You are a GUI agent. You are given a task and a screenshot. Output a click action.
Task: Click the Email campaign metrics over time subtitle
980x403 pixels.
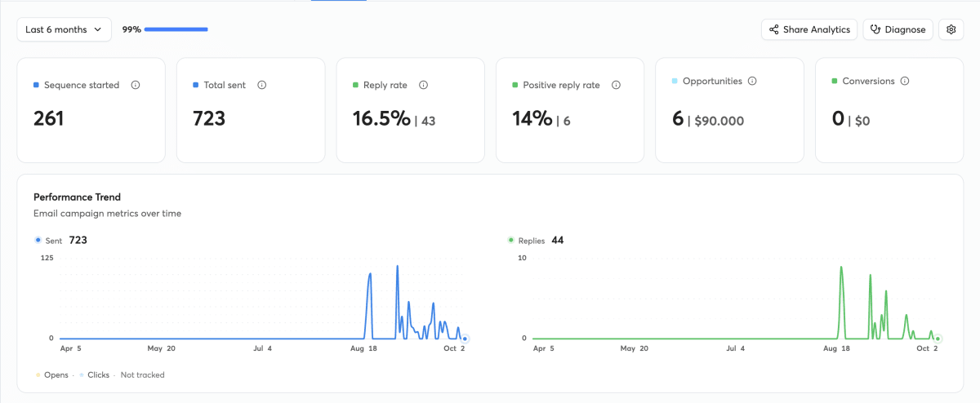coord(107,214)
